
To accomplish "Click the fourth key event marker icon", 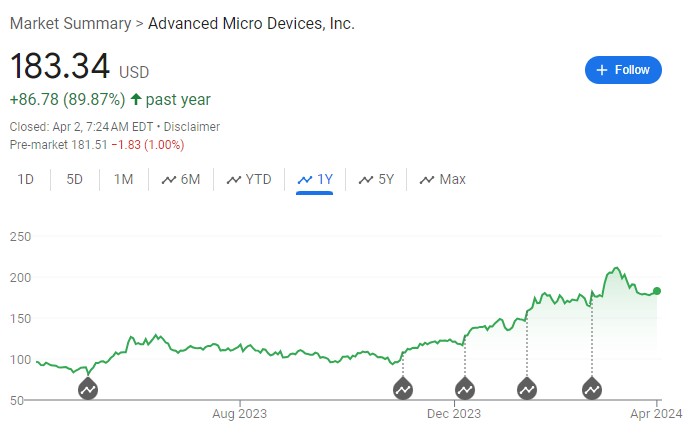I will pyautogui.click(x=527, y=388).
